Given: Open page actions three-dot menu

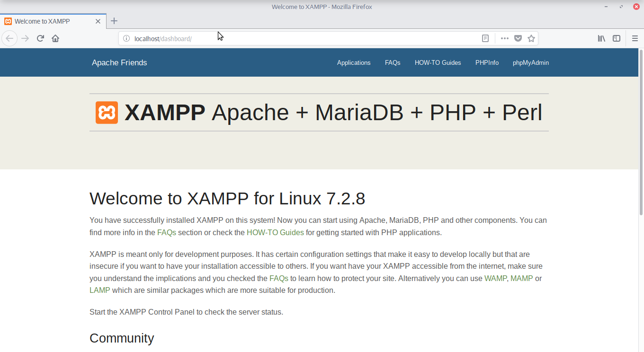Looking at the screenshot, I should pos(505,38).
